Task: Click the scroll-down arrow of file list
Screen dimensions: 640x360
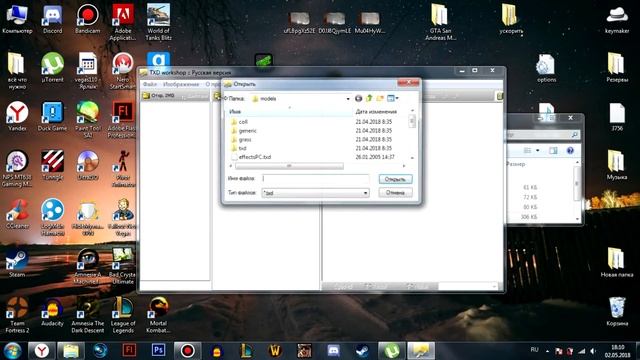Action: 412,158
